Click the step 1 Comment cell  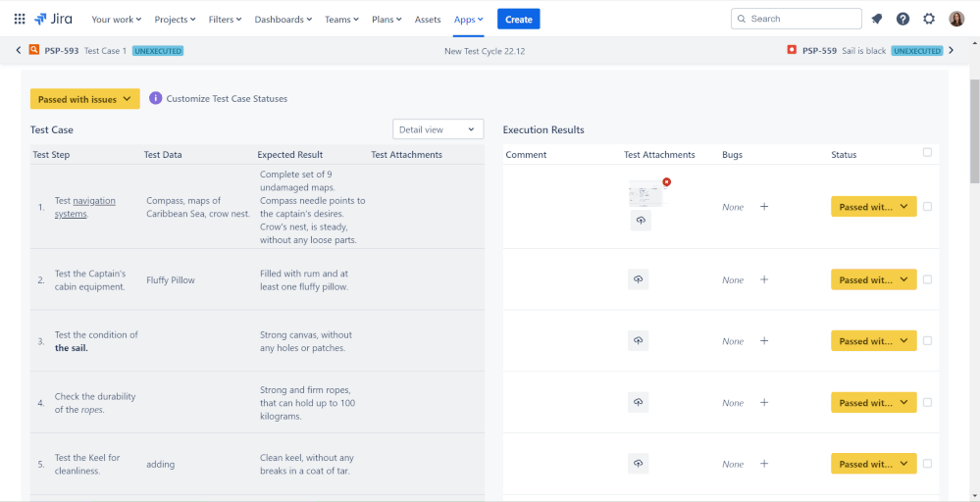(560, 207)
